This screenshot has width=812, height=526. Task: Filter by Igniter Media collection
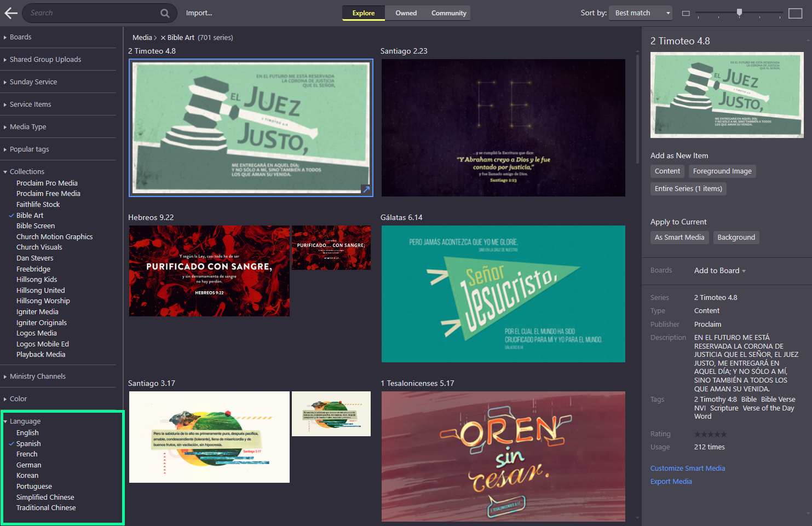click(37, 312)
